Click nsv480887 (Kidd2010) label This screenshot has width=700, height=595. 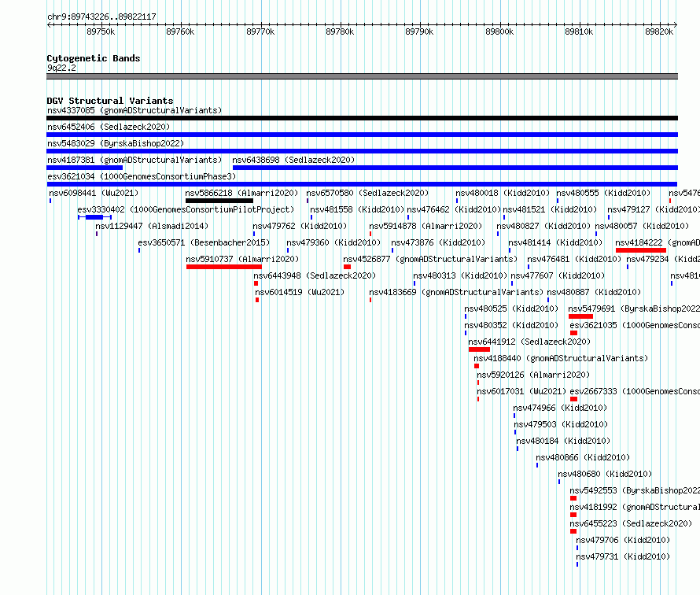pos(594,292)
